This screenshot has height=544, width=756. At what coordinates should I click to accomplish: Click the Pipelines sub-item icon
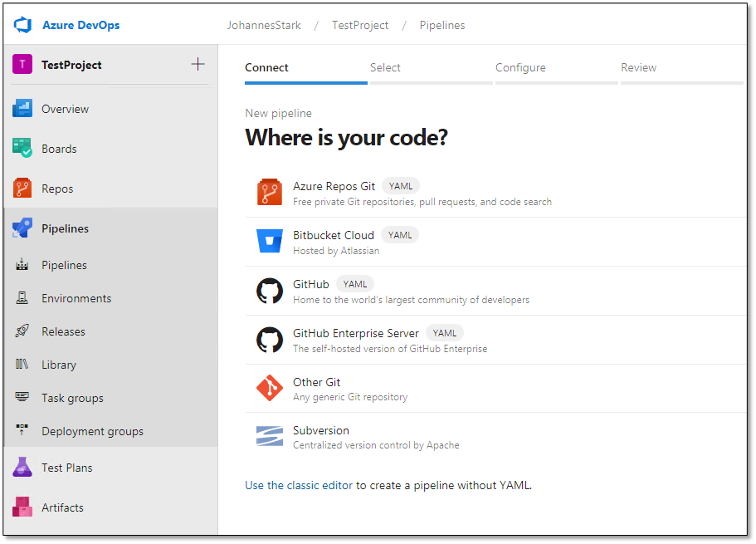click(22, 264)
